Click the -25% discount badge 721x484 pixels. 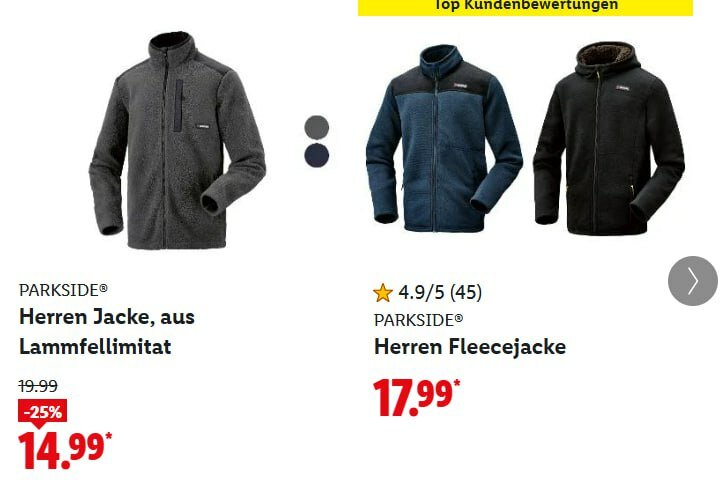42,411
